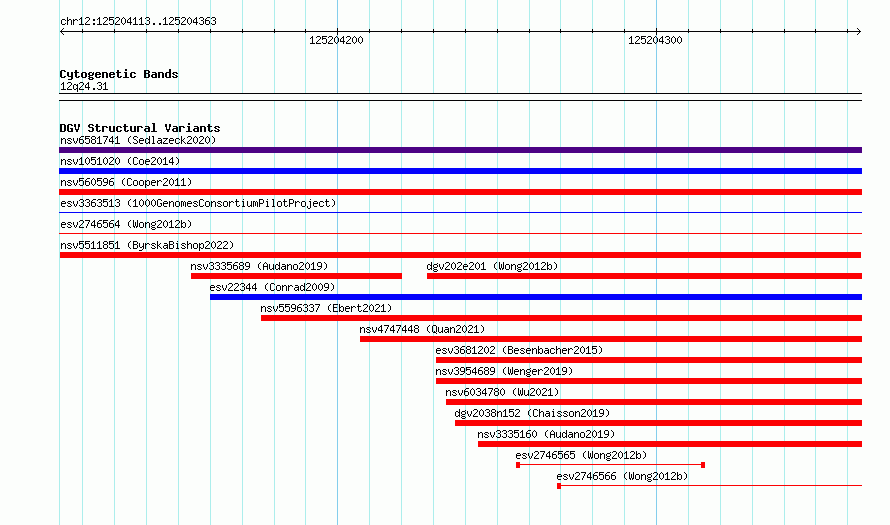The width and height of the screenshot is (890, 525).
Task: Select the red nsv560596 variant bar
Action: click(460, 192)
